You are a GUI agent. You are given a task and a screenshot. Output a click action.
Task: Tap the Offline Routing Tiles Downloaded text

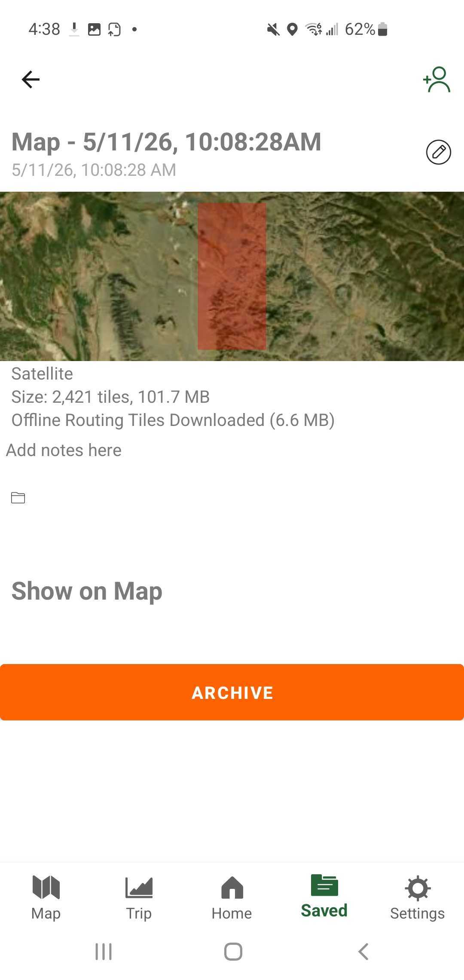point(173,420)
